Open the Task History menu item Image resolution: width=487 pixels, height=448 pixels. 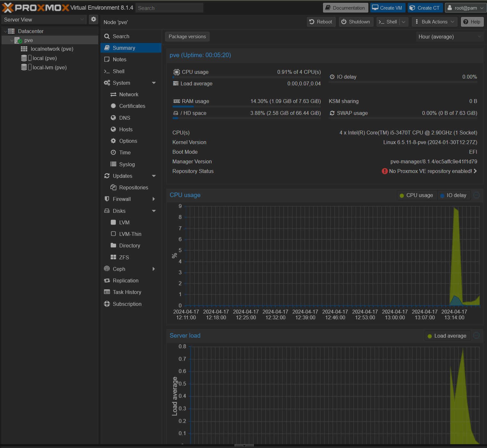point(131,292)
